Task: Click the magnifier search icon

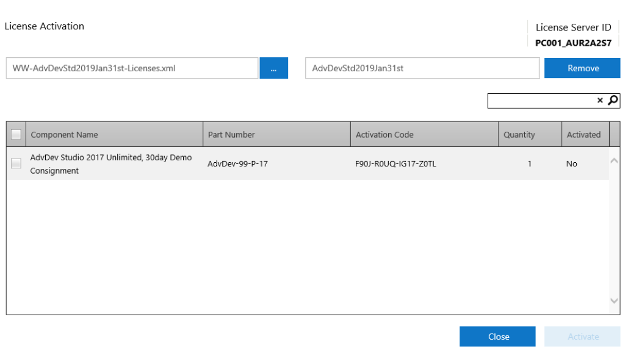Action: coord(613,100)
